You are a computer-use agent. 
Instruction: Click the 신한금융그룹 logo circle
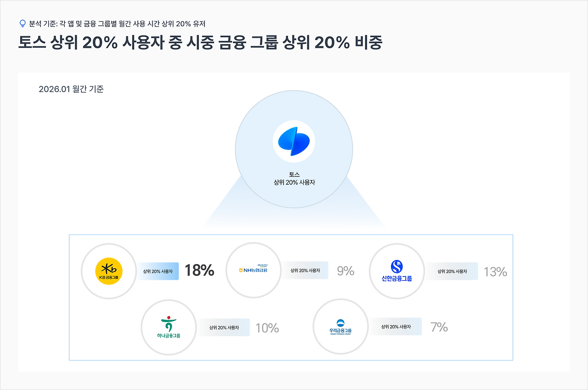397,271
